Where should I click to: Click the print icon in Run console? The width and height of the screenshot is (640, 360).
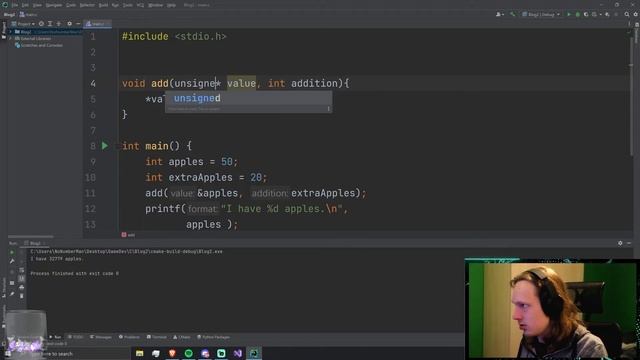click(21, 287)
